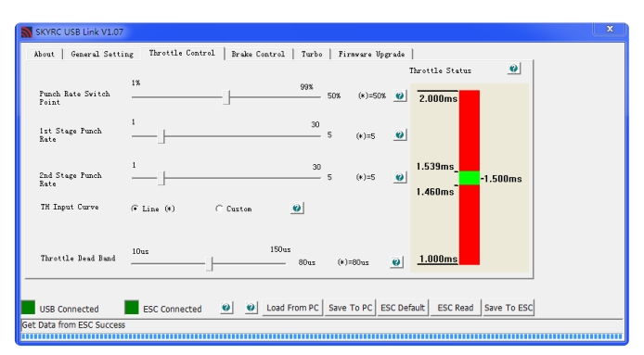Click the Punch Rate Switch Point slider handle
The width and height of the screenshot is (644, 355).
click(226, 97)
